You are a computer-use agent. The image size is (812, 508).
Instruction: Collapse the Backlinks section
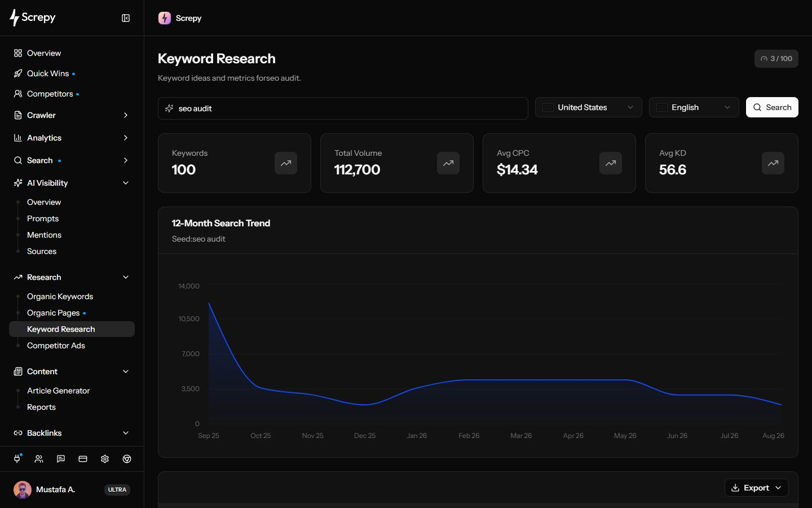point(72,433)
